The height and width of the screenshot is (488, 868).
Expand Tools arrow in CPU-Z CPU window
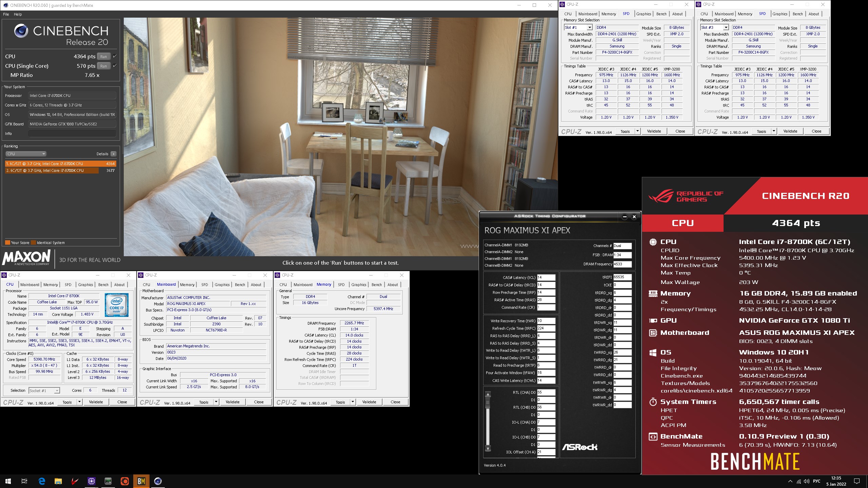pyautogui.click(x=79, y=402)
